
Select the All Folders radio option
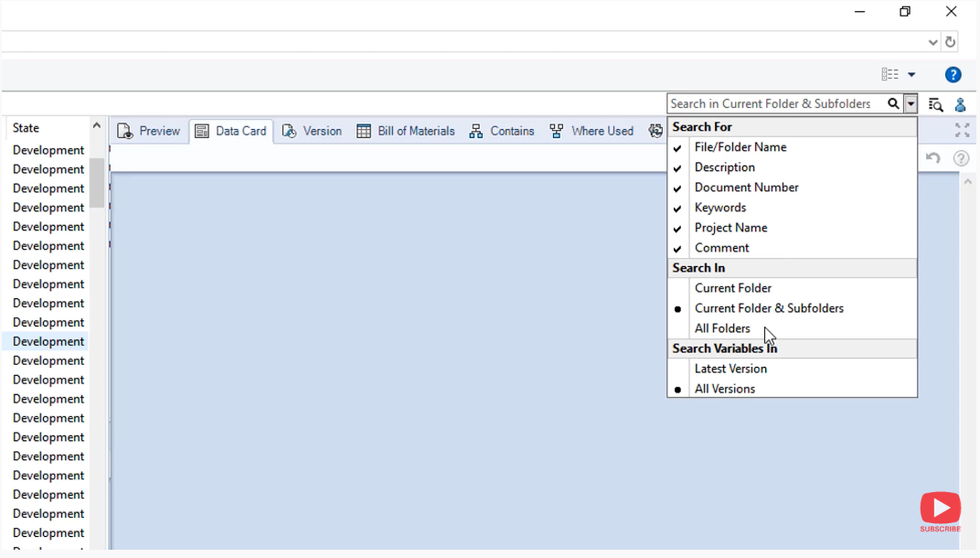pyautogui.click(x=722, y=328)
